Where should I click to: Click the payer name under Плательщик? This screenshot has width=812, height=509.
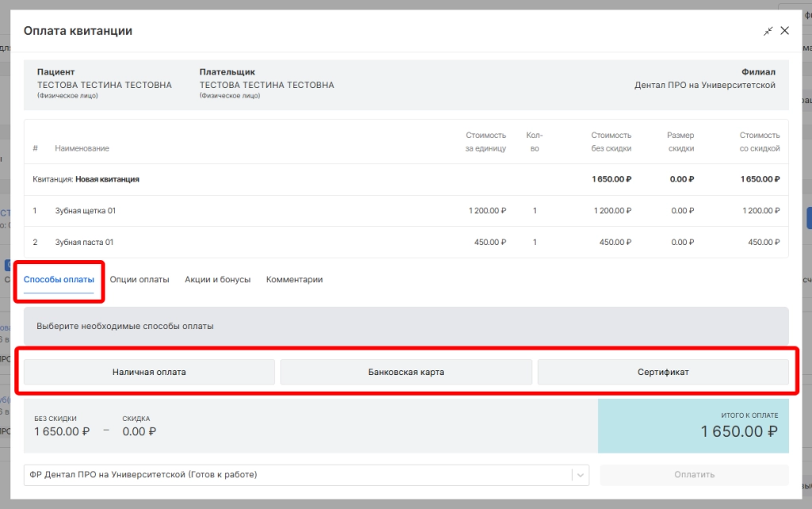tap(266, 85)
